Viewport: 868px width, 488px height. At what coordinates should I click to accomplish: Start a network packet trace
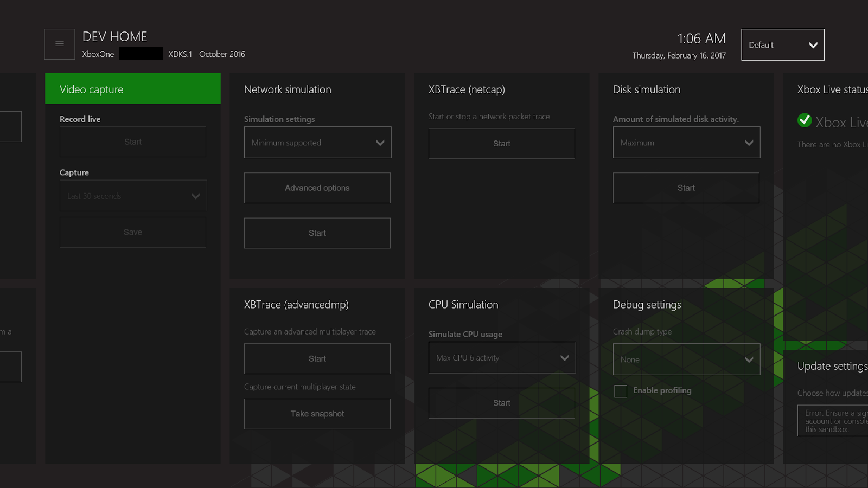[x=501, y=144]
